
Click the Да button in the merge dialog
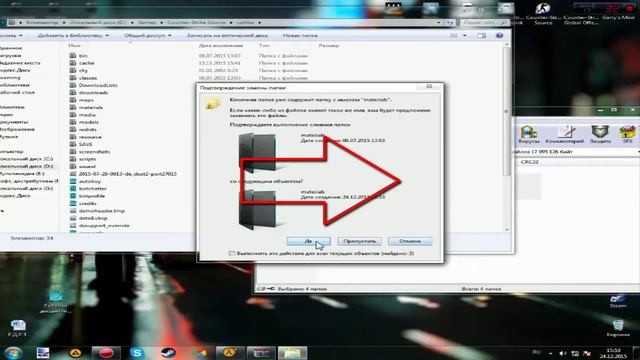pos(309,241)
